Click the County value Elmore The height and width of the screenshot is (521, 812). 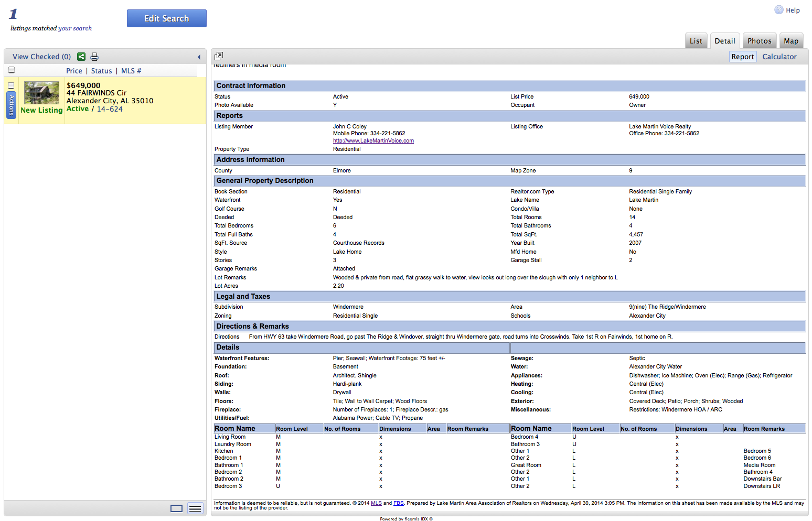(342, 170)
